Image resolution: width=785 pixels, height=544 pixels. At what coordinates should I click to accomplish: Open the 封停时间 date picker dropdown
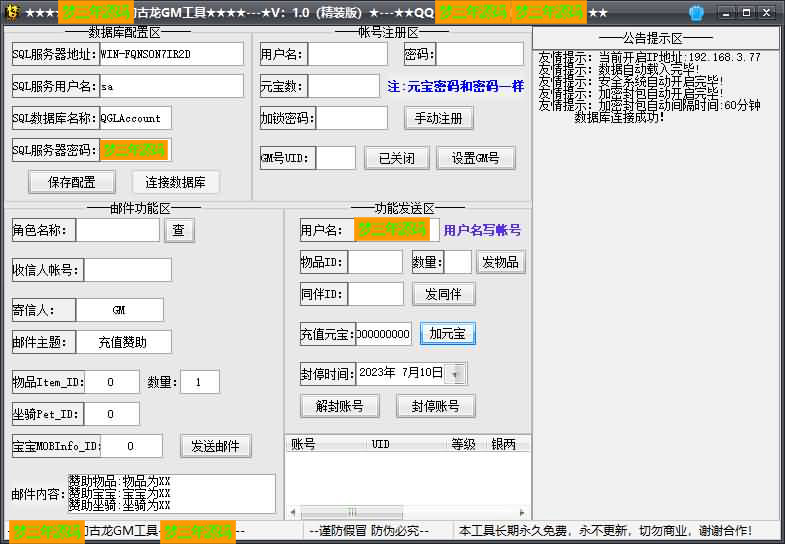click(x=455, y=374)
